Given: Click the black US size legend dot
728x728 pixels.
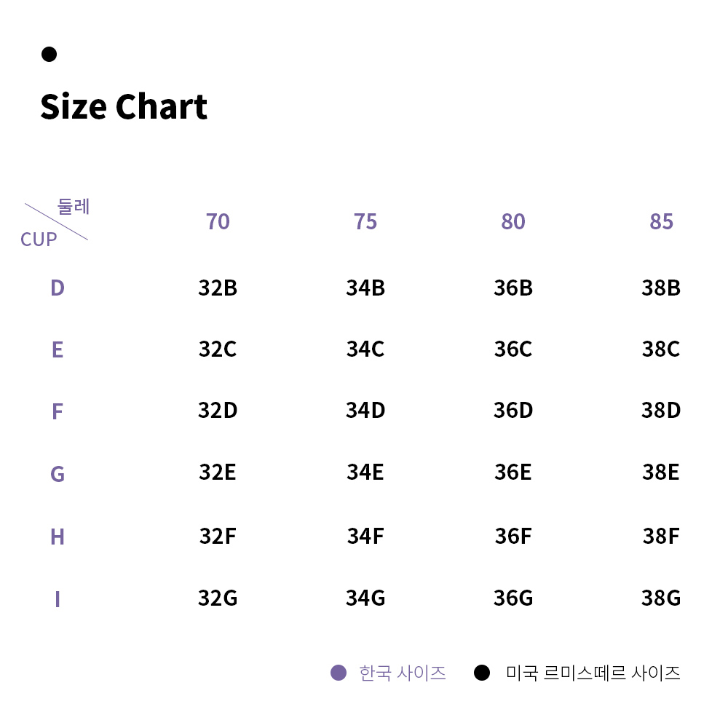Looking at the screenshot, I should click(482, 672).
